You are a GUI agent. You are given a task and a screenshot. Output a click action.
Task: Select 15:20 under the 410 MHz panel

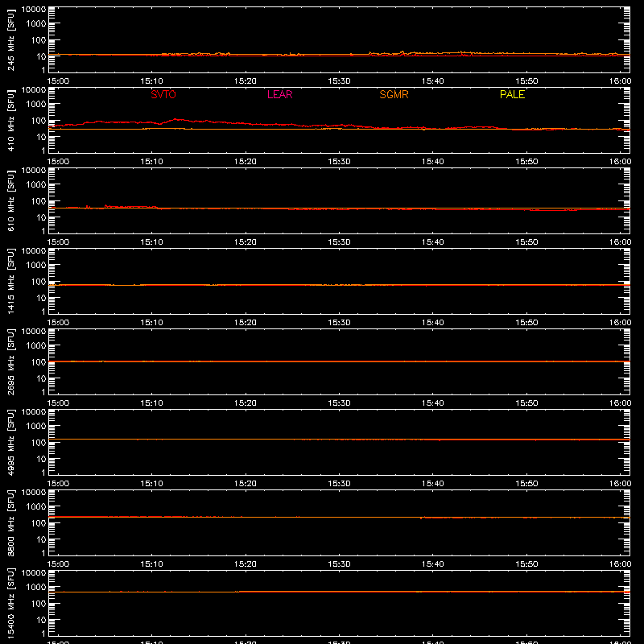(x=246, y=162)
